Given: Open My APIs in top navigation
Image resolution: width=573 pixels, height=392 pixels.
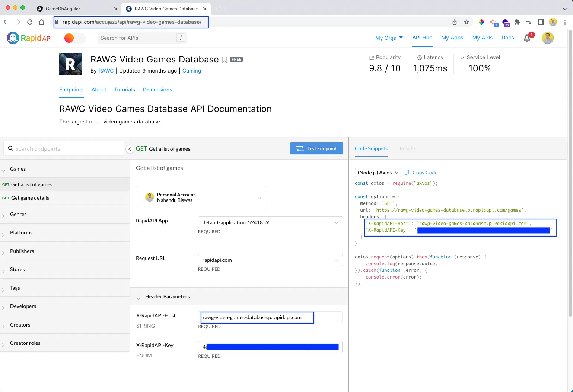Looking at the screenshot, I should (483, 38).
